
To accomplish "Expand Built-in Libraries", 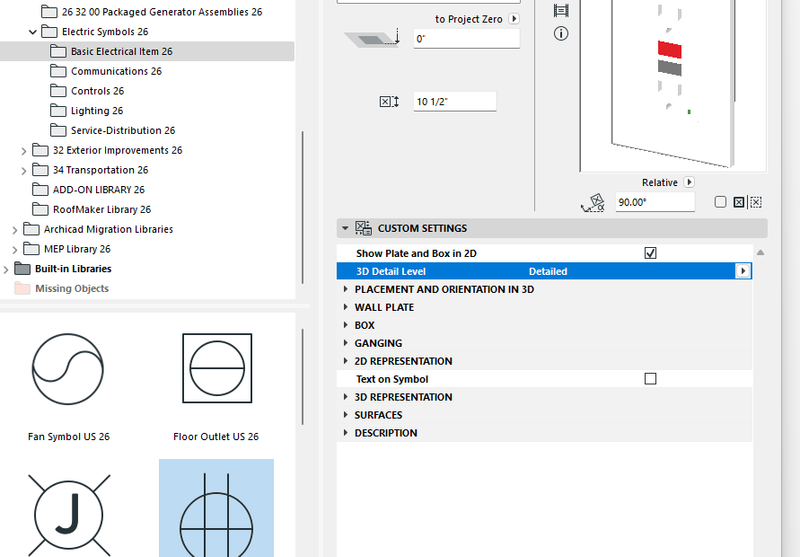I will (x=6, y=269).
